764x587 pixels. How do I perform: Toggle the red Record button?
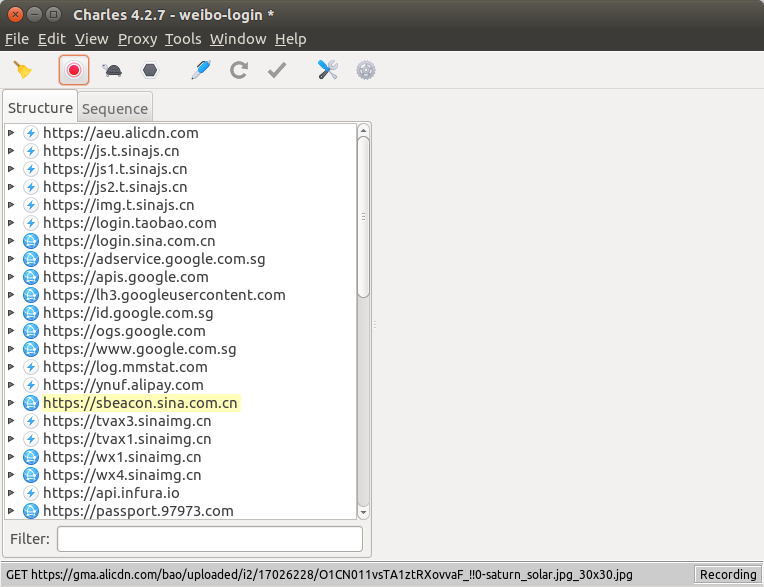(74, 70)
